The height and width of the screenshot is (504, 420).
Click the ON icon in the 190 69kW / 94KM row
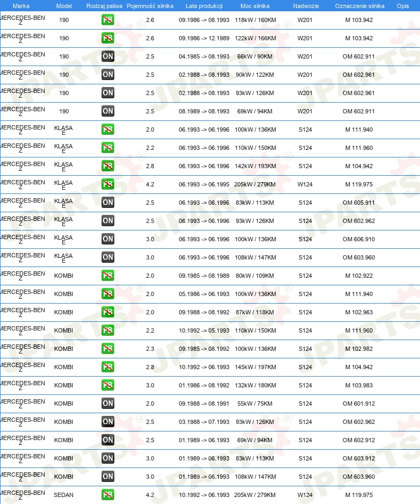pos(107,111)
